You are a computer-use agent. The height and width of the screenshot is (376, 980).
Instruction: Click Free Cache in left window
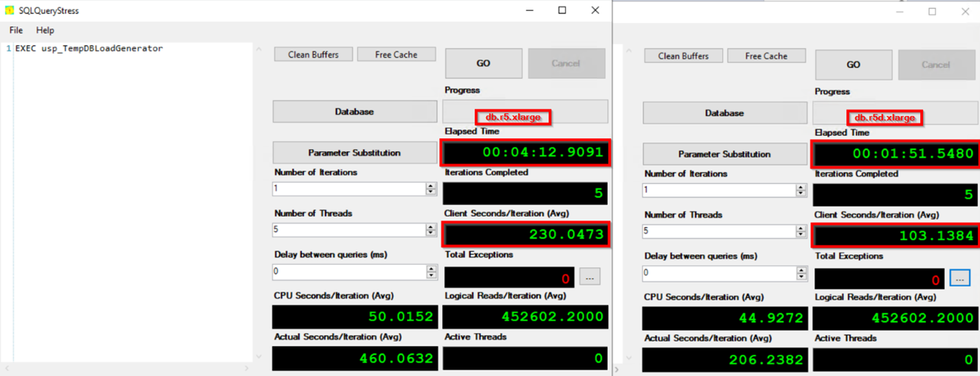pyautogui.click(x=397, y=54)
